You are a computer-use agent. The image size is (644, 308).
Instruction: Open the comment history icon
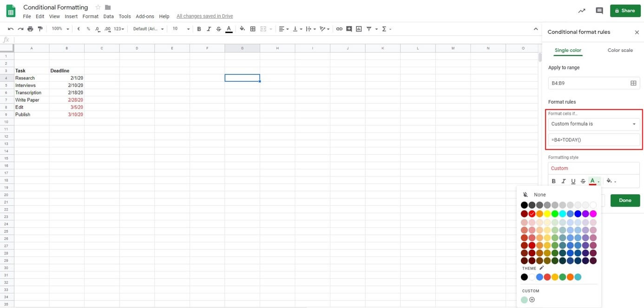pyautogui.click(x=599, y=11)
